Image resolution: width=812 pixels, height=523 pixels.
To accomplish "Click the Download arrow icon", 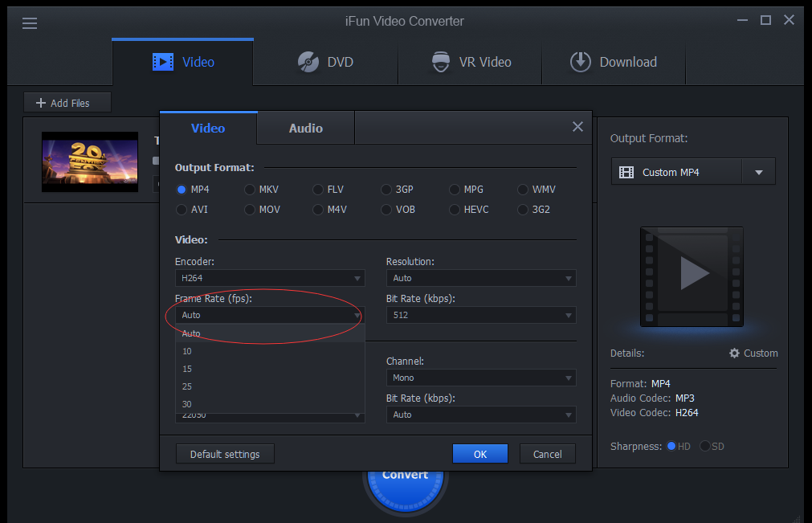I will [581, 62].
